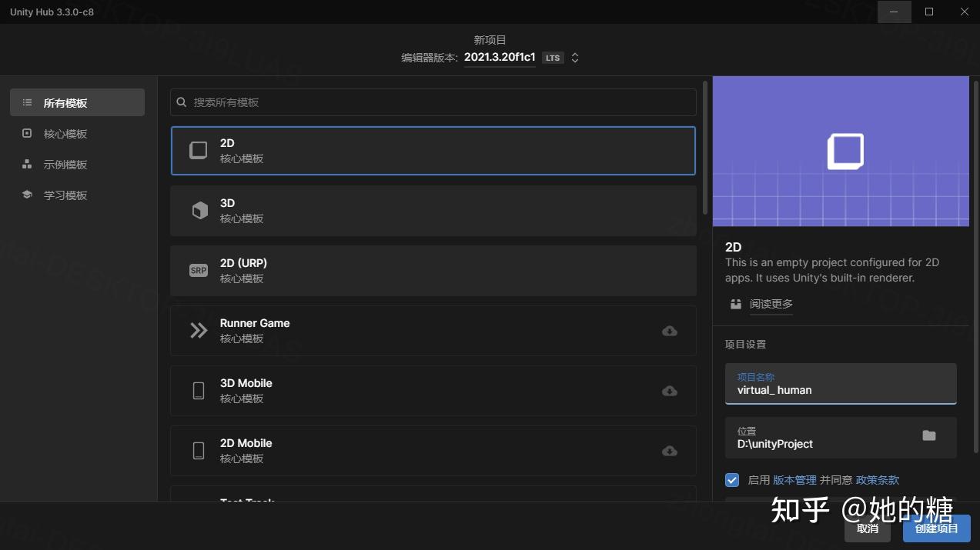
Task: Click the download cloud icon for 2D Mobile
Action: point(669,451)
